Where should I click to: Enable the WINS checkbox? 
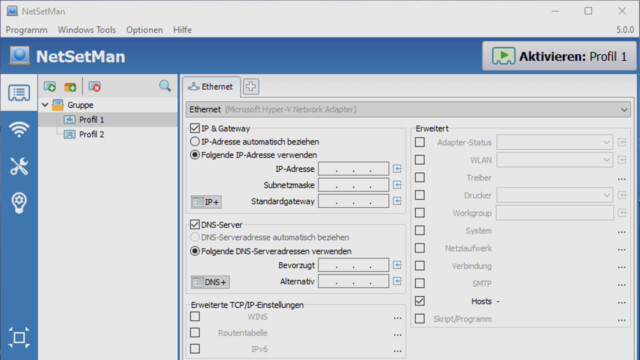click(x=195, y=316)
